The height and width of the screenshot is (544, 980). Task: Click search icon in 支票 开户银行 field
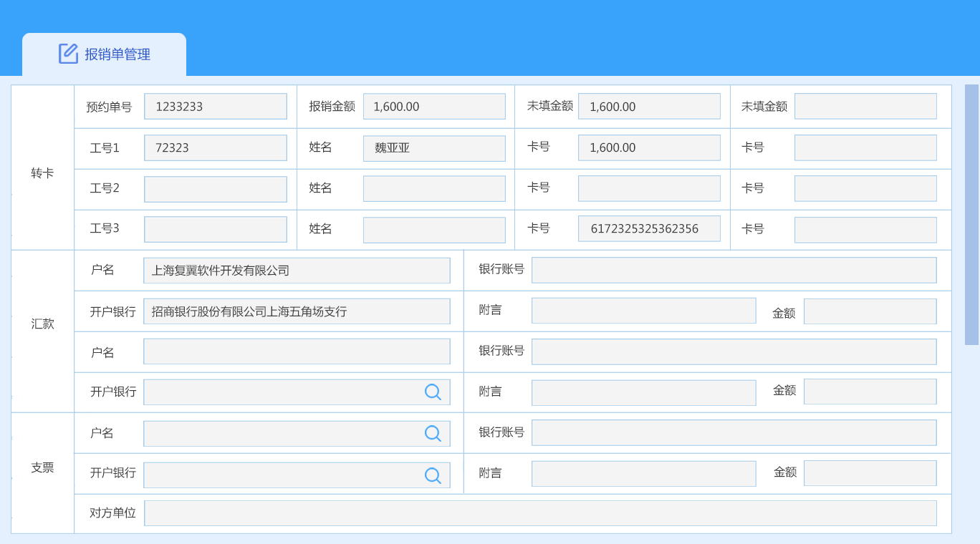[433, 475]
